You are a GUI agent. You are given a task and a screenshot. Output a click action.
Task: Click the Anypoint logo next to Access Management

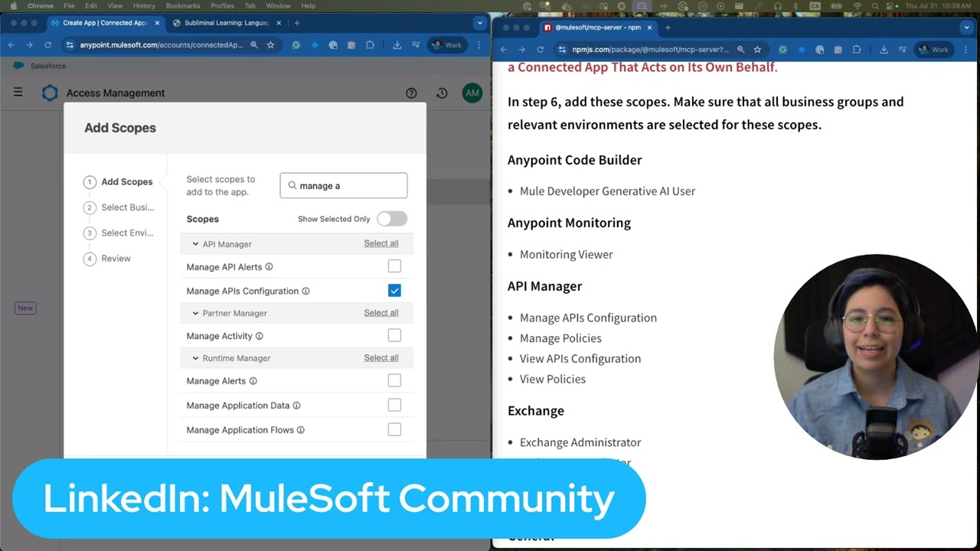tap(50, 93)
